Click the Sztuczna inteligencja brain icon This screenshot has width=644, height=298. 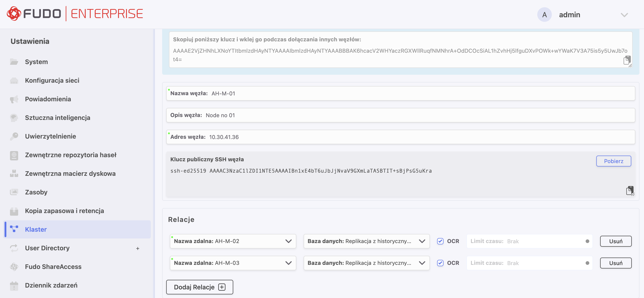point(14,117)
